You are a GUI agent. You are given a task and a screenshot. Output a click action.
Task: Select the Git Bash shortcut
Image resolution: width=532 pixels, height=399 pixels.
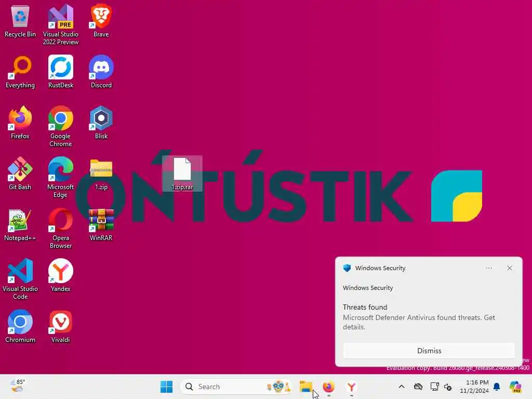click(20, 174)
